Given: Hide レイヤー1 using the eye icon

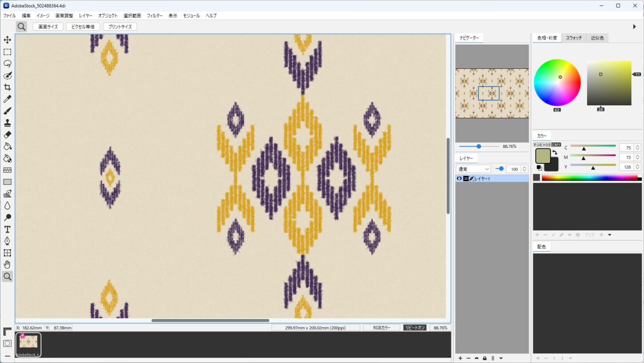Looking at the screenshot, I should (x=459, y=179).
